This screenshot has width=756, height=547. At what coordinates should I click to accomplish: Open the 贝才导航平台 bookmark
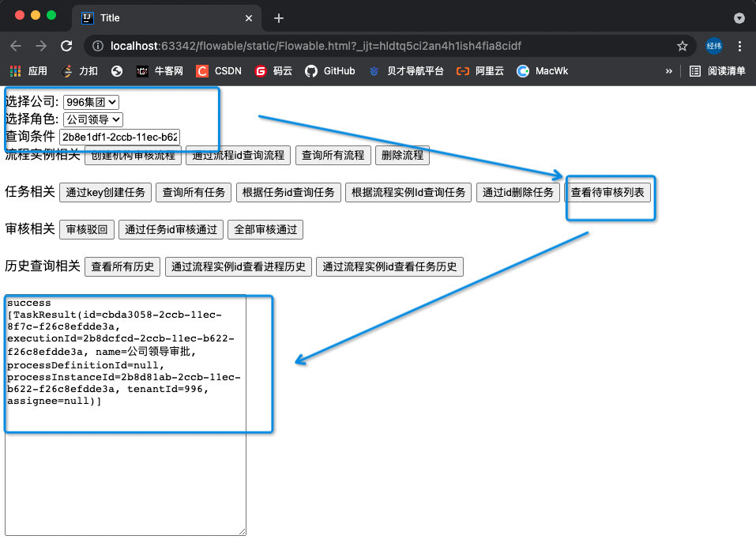(x=406, y=71)
